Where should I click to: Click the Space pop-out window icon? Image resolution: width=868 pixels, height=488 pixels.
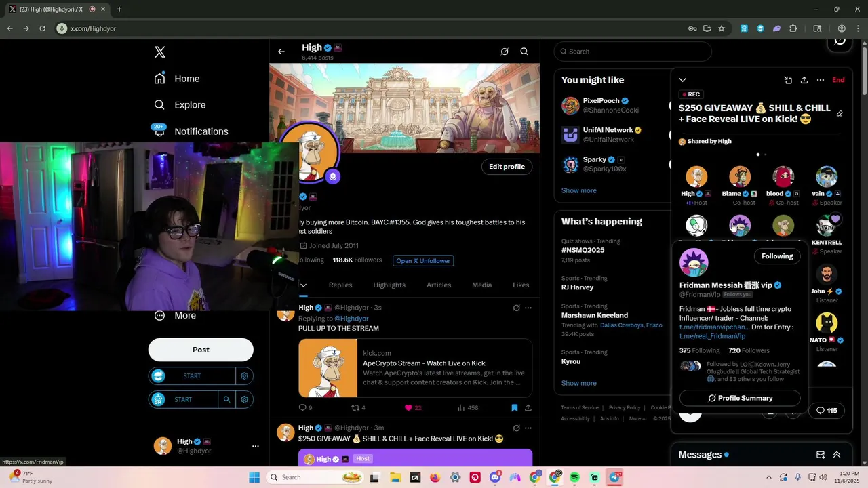788,80
